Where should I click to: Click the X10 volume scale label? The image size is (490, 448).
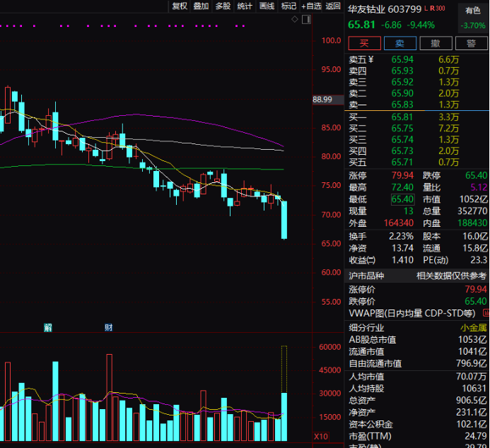(321, 437)
